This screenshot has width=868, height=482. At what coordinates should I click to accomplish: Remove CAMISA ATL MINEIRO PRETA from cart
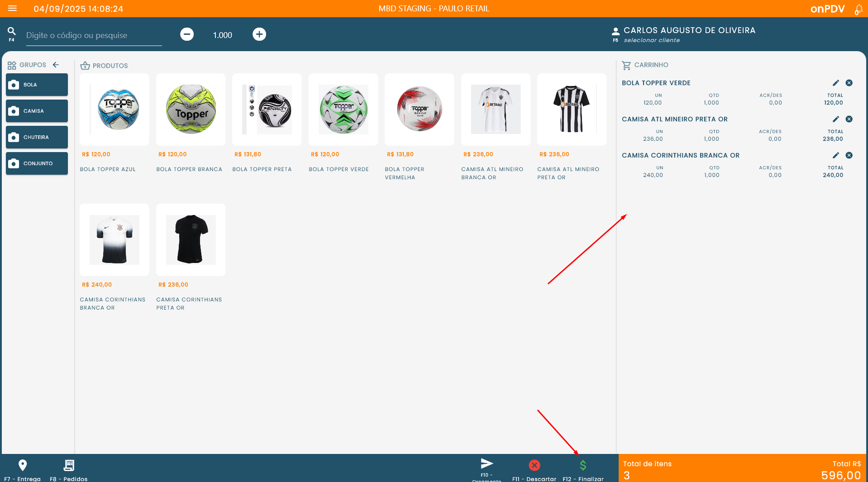point(849,119)
